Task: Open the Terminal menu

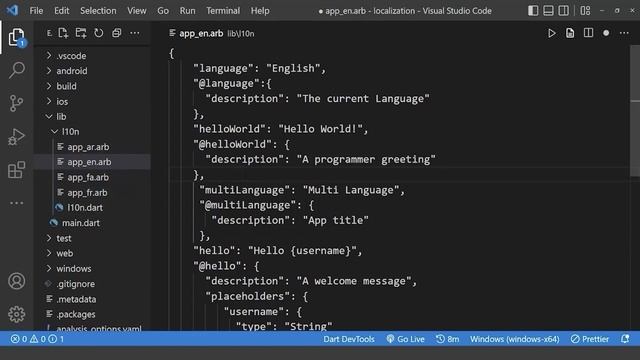Action: point(223,11)
